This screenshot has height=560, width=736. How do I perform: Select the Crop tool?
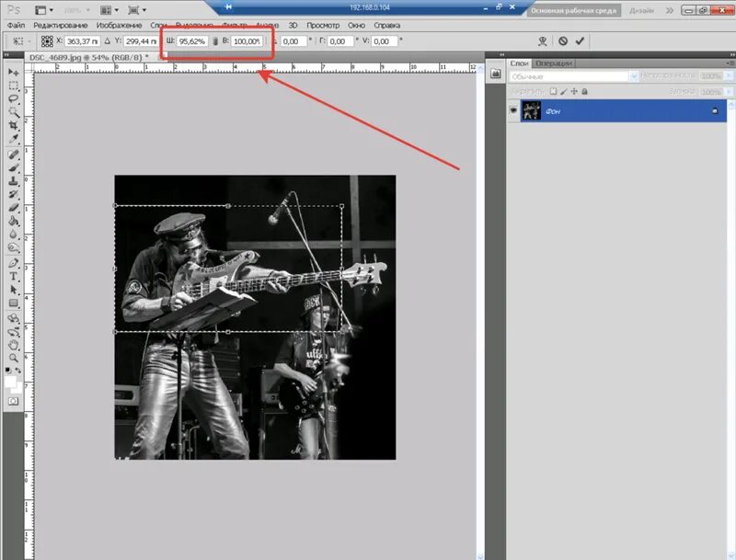pos(14,126)
